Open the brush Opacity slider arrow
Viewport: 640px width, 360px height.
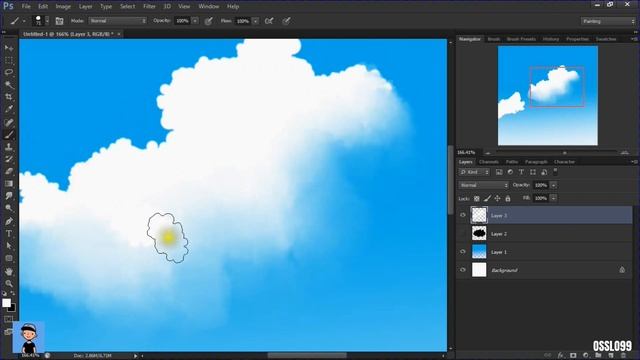(x=195, y=21)
